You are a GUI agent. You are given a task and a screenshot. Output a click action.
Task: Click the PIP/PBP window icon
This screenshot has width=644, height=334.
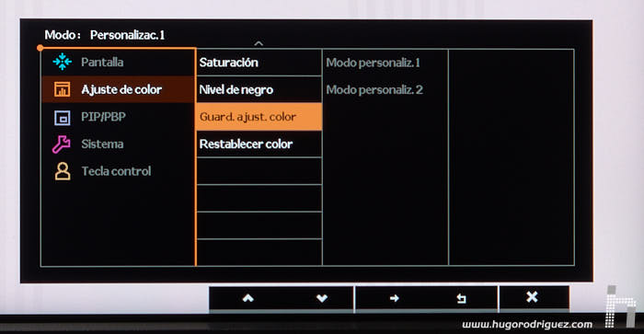62,118
